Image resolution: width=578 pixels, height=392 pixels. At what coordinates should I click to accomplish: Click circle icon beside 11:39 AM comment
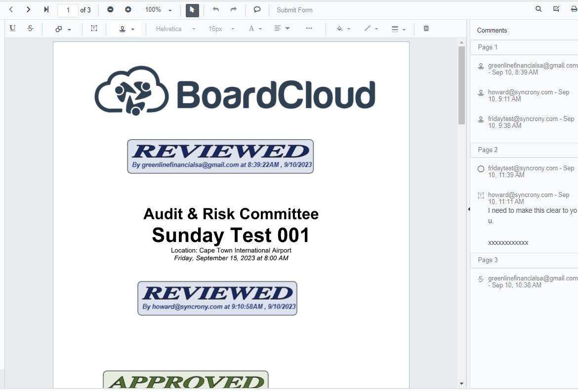coord(481,169)
